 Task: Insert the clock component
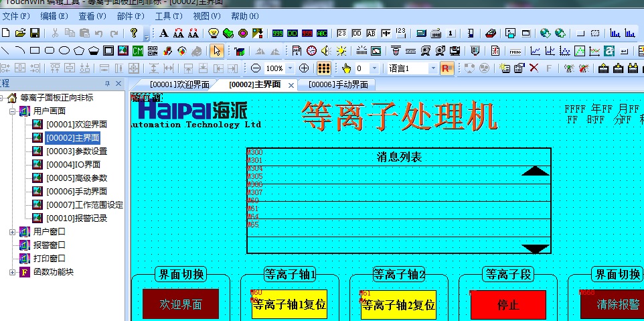311,50
